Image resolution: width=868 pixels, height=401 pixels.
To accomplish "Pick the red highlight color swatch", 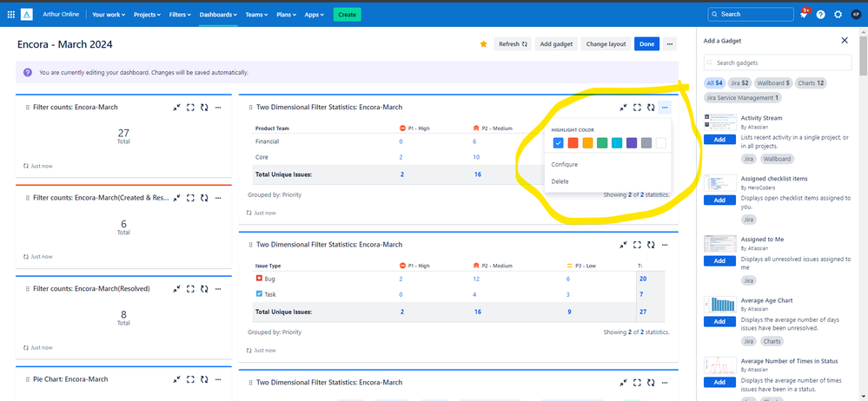I will coord(573,143).
